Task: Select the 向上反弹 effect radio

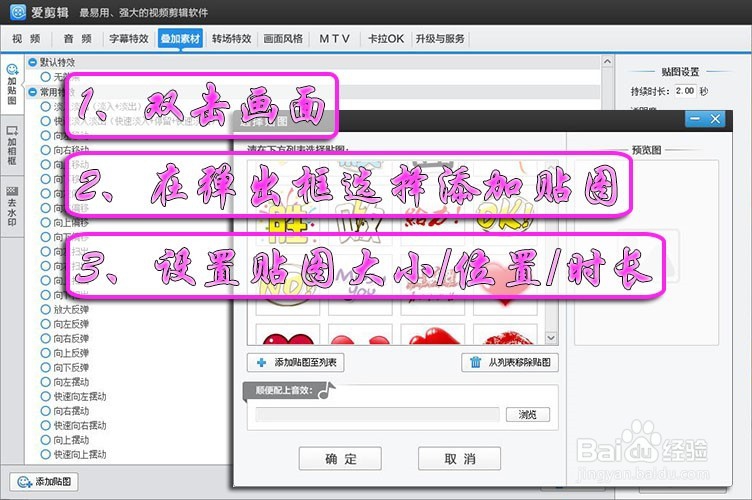Action: (x=46, y=353)
